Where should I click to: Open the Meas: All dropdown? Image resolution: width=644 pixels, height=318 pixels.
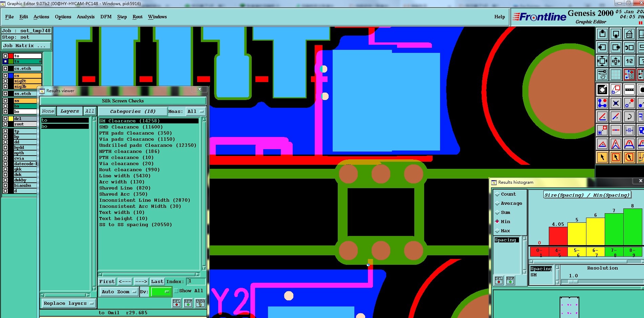tap(196, 111)
